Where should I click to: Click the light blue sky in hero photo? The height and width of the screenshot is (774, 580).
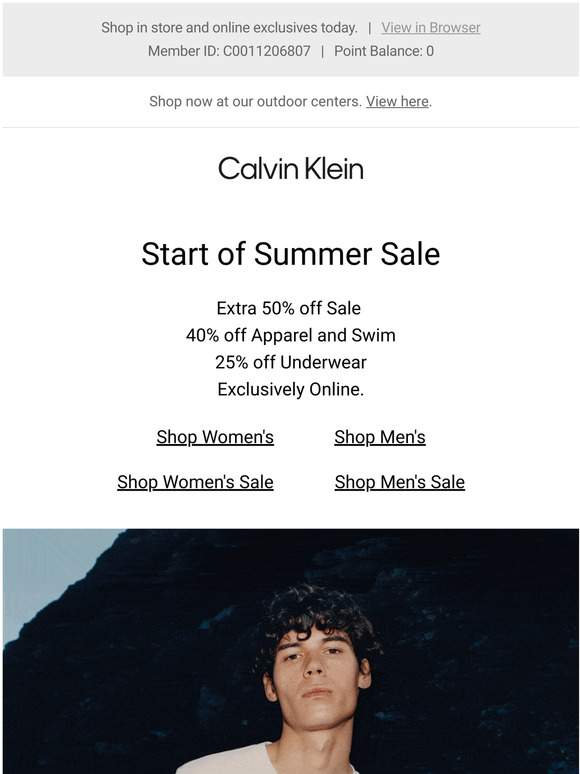tap(44, 573)
